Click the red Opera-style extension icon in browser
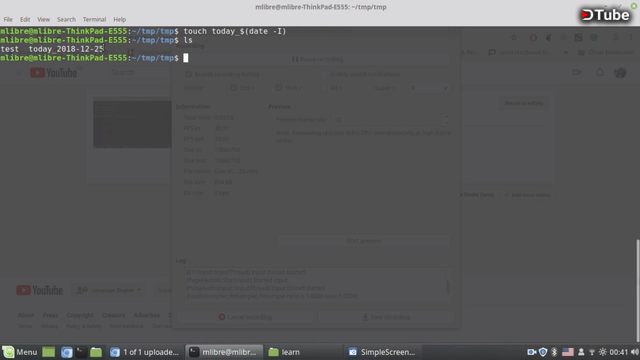Image resolution: width=640 pixels, height=360 pixels. pos(533,38)
